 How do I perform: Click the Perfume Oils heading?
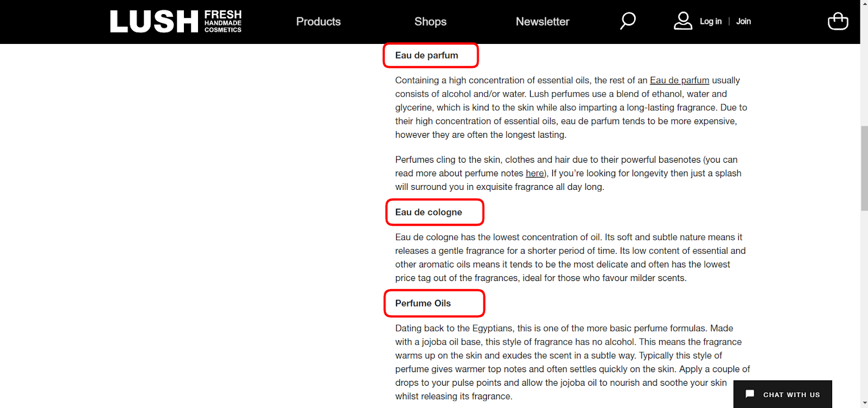point(423,303)
